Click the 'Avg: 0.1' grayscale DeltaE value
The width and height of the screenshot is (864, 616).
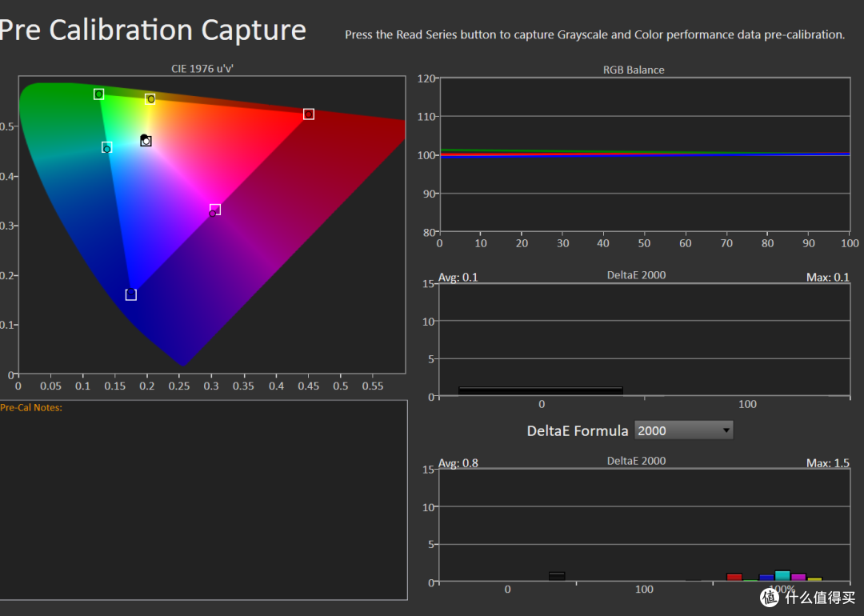[x=458, y=277]
